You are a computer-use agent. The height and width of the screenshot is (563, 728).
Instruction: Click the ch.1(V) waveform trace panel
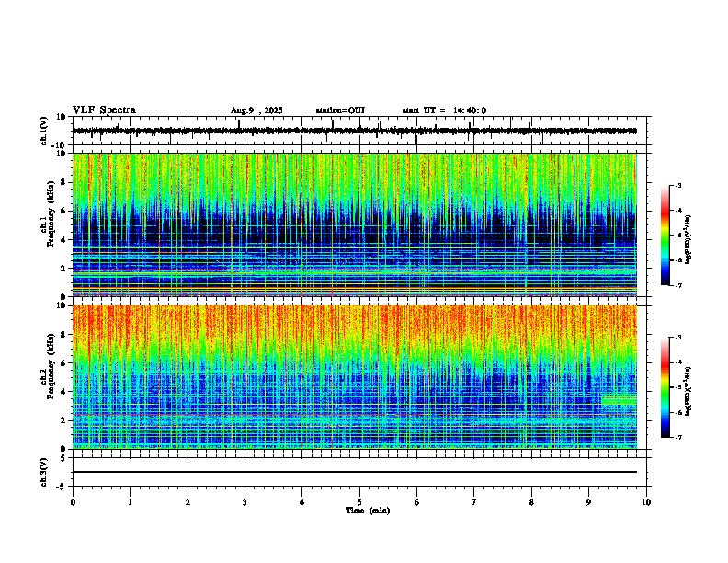pos(361,131)
